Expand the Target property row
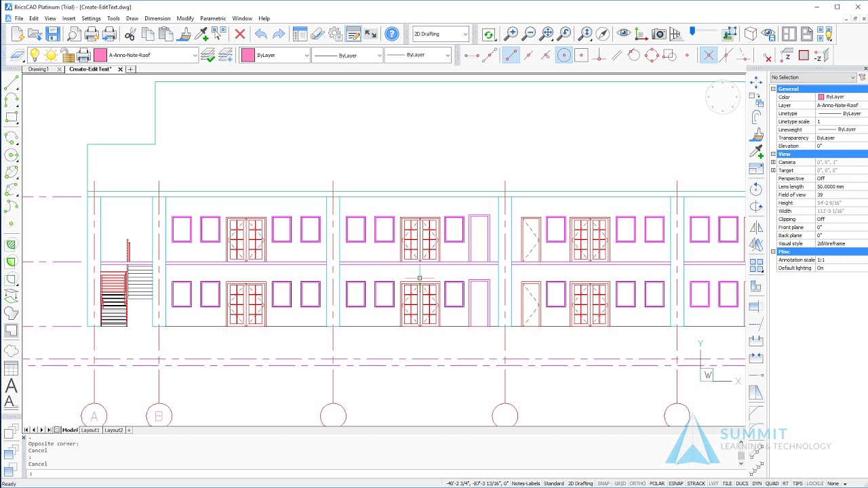Viewport: 868px width, 488px height. (773, 170)
